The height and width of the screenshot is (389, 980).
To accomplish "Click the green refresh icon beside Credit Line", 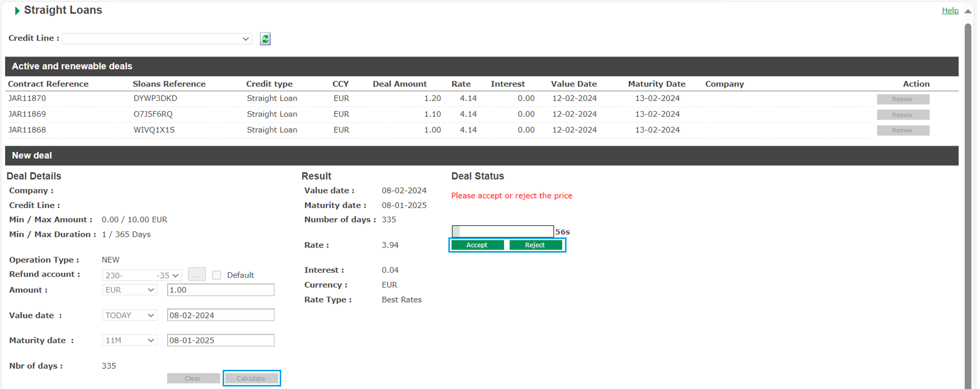I will pos(265,39).
